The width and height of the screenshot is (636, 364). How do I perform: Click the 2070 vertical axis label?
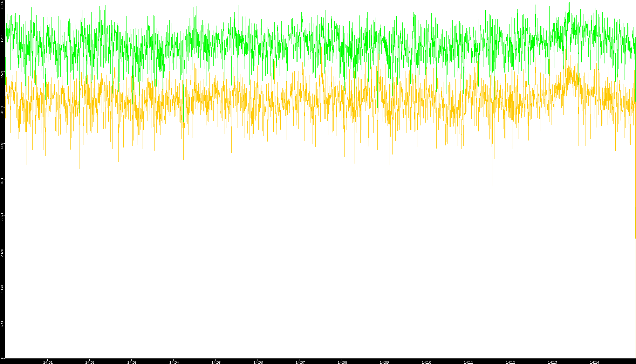(x=2, y=253)
